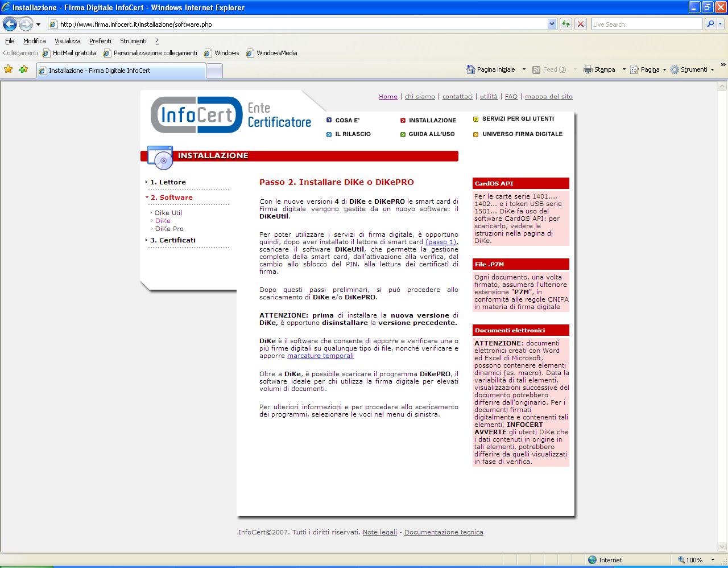Click the Stop loading red X icon
Viewport: 728px width, 568px height.
pos(580,24)
